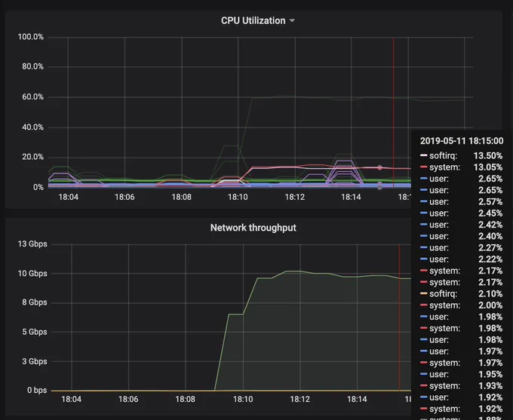Click the hovered data point on system series
Image resolution: width=513 pixels, height=420 pixels.
point(379,168)
